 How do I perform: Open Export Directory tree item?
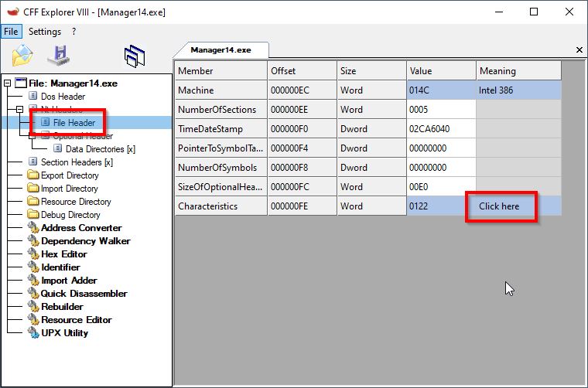coord(70,175)
